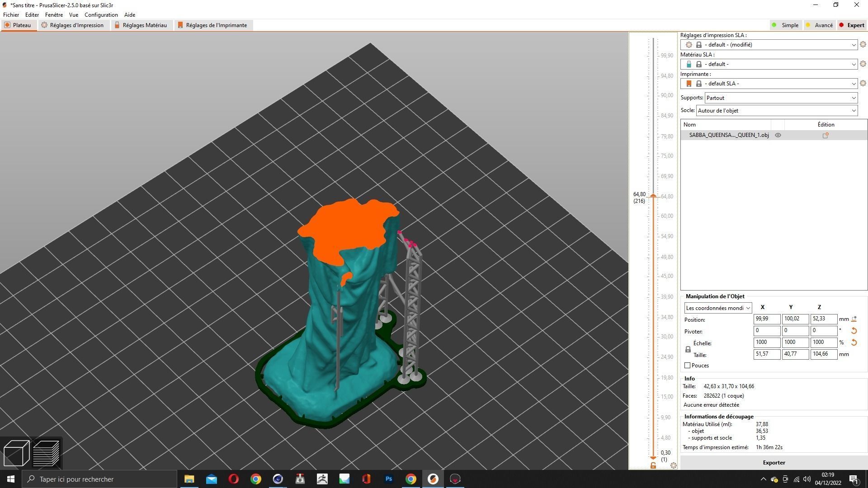This screenshot has width=868, height=488.
Task: Switch to Réglages Matériau tab
Action: (x=141, y=25)
